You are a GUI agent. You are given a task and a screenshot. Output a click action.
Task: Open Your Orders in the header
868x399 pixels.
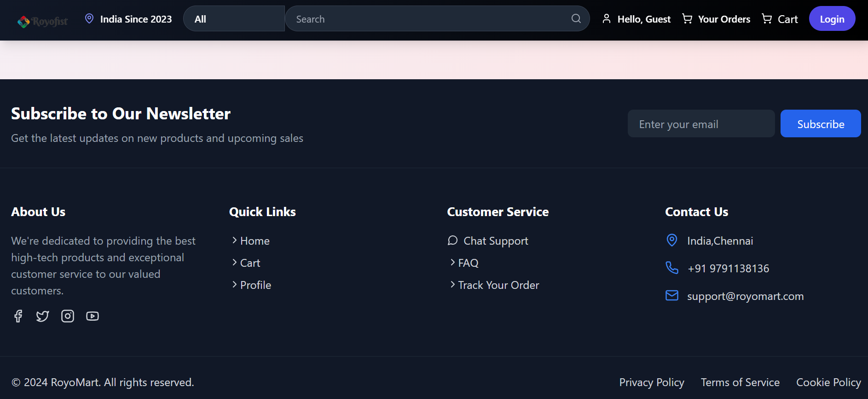716,19
